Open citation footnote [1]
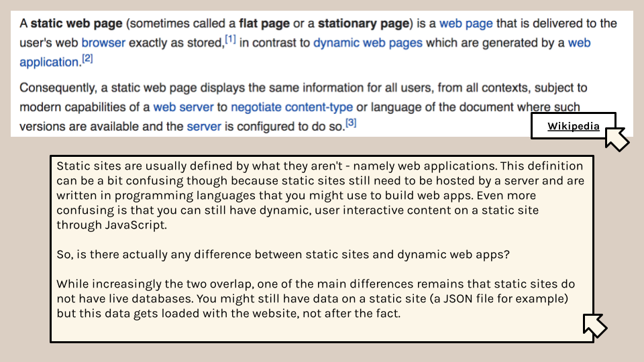The image size is (644, 362). [x=229, y=40]
